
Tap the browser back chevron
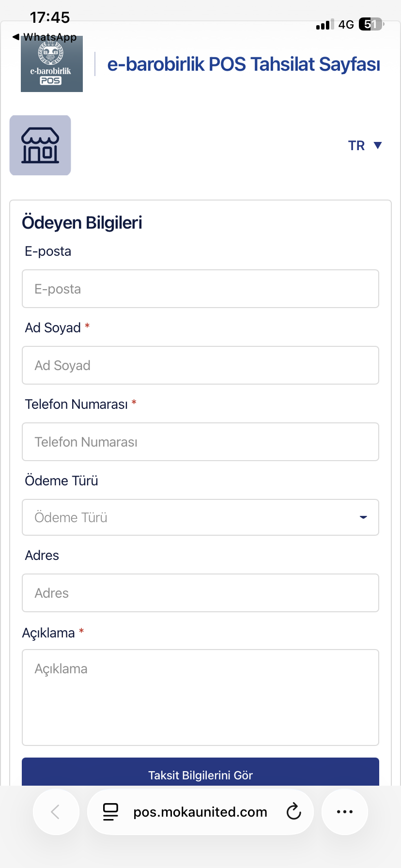pos(56,812)
